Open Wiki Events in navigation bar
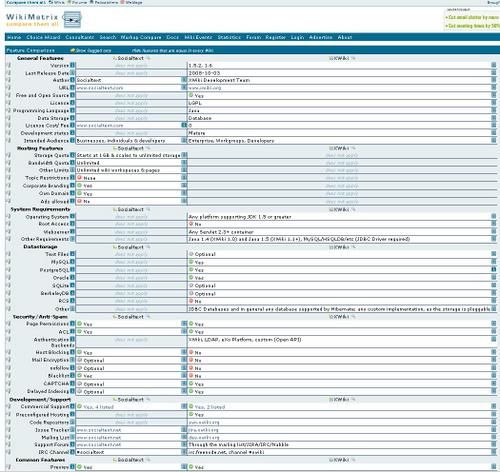This screenshot has width=500, height=472. click(198, 37)
